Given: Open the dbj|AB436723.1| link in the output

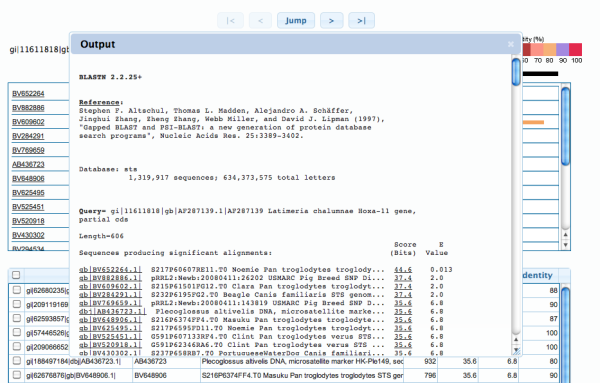Looking at the screenshot, I should (x=112, y=311).
